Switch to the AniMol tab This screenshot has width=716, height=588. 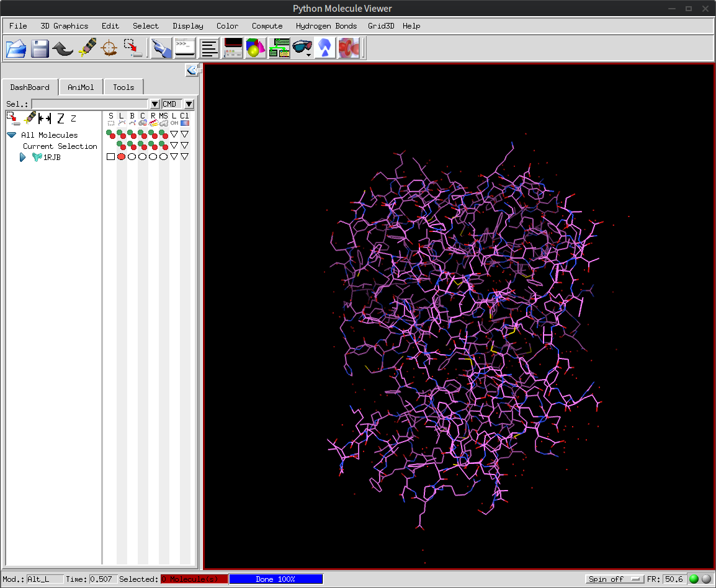(81, 87)
